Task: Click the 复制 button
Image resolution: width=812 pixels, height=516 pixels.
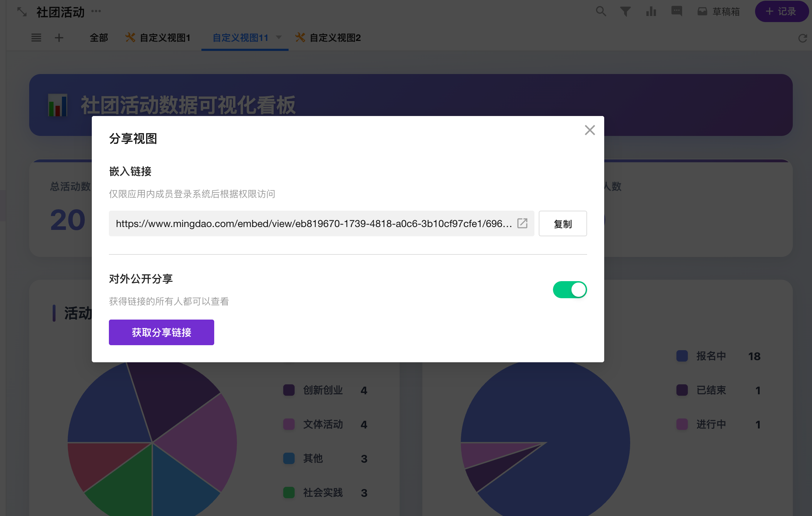Action: tap(563, 224)
